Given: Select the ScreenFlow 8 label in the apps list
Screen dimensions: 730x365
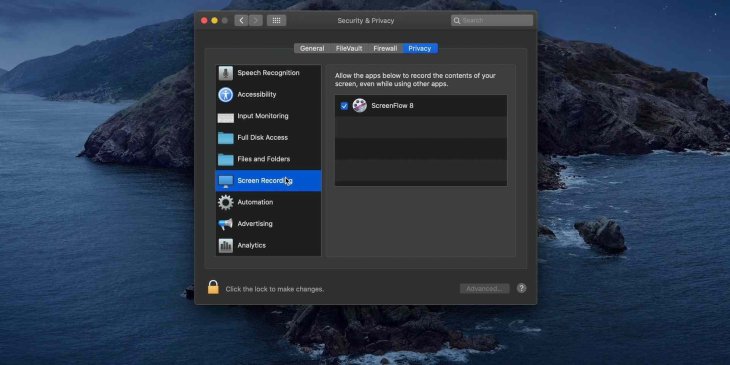Looking at the screenshot, I should click(x=392, y=106).
